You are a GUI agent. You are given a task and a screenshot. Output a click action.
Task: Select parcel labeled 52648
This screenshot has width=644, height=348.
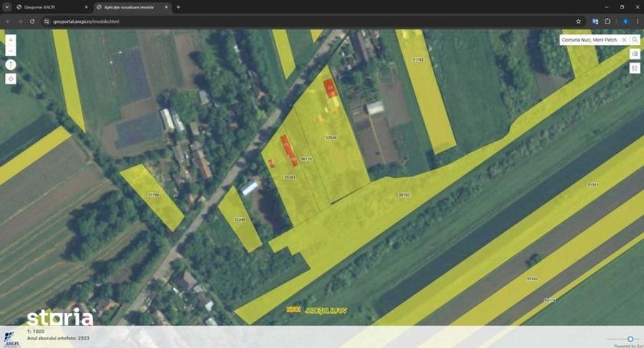click(331, 137)
